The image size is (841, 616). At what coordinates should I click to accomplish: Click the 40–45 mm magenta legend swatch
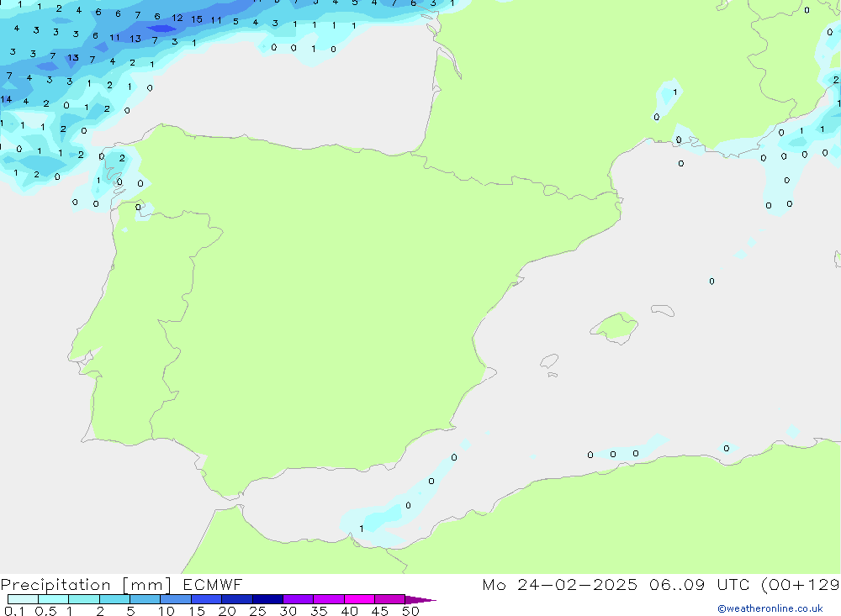[359, 599]
